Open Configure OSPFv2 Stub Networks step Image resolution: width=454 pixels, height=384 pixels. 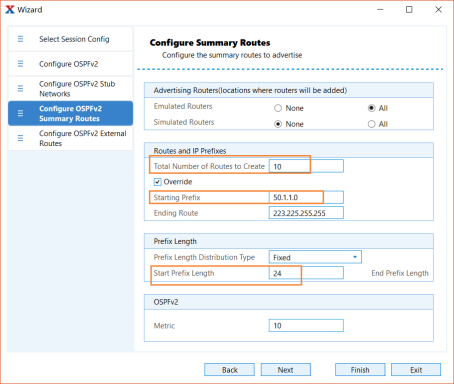point(70,88)
